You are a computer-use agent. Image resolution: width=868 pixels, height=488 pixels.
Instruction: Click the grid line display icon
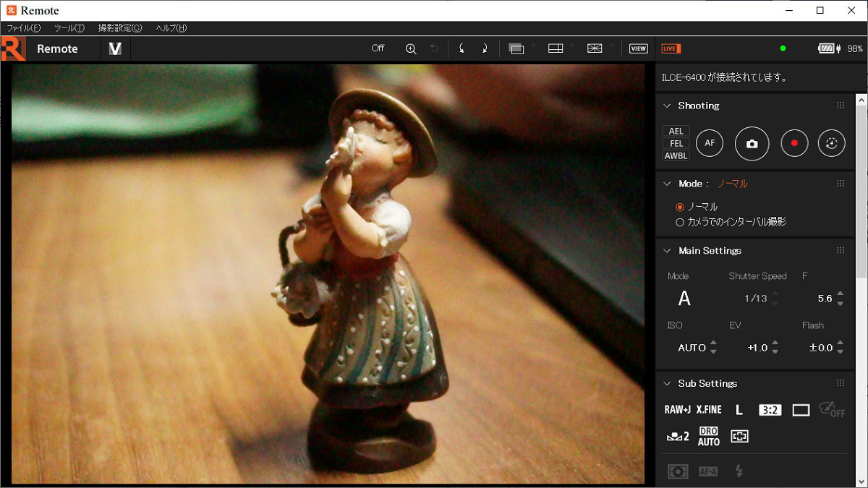pyautogui.click(x=595, y=48)
